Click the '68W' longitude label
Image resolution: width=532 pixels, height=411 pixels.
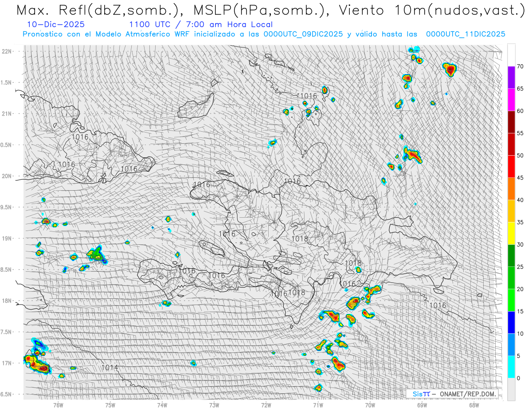pyautogui.click(x=473, y=404)
